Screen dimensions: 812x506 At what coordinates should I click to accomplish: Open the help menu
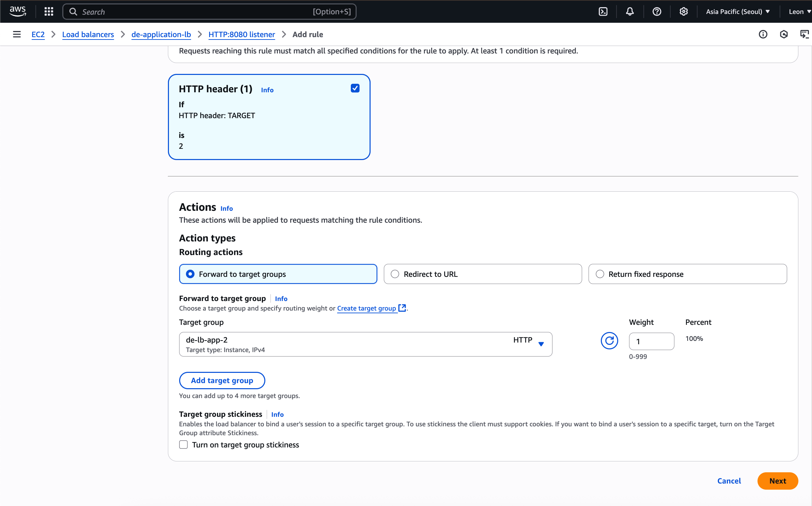coord(656,11)
